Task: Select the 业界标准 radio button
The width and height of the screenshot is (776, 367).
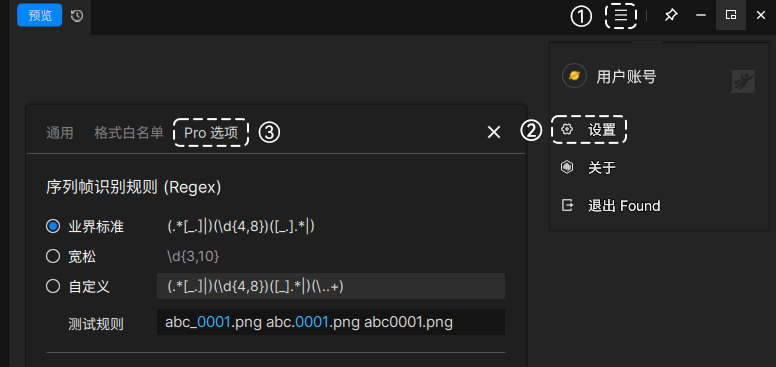Action: click(53, 227)
